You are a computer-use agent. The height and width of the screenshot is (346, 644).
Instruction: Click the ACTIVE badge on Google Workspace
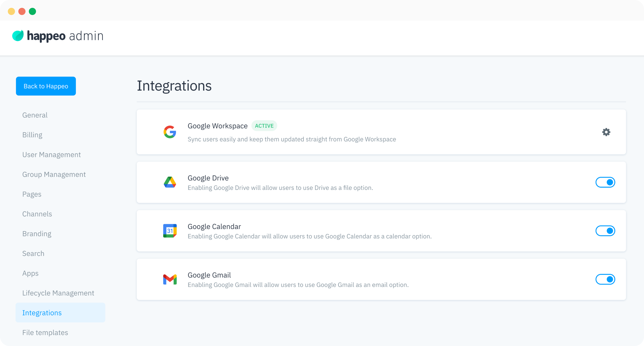[264, 126]
